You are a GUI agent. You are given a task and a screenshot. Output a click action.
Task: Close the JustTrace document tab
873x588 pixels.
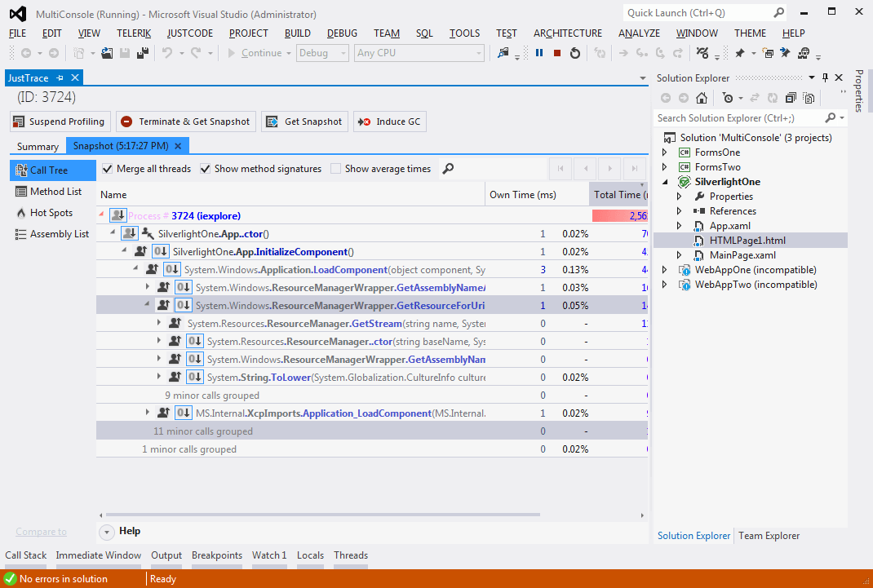click(x=74, y=77)
